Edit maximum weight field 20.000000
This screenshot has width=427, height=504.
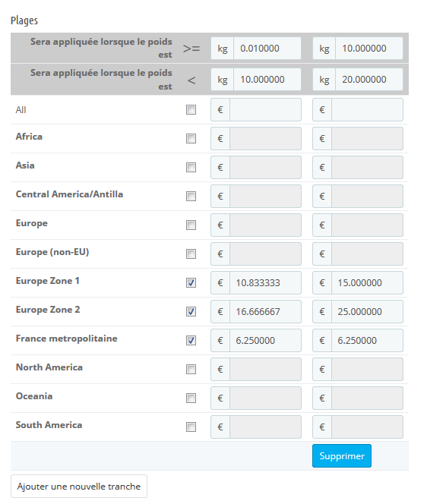(x=369, y=80)
